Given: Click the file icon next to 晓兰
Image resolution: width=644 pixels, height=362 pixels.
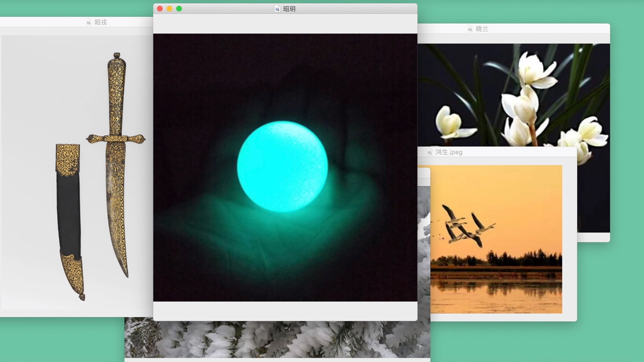Looking at the screenshot, I should [x=470, y=29].
